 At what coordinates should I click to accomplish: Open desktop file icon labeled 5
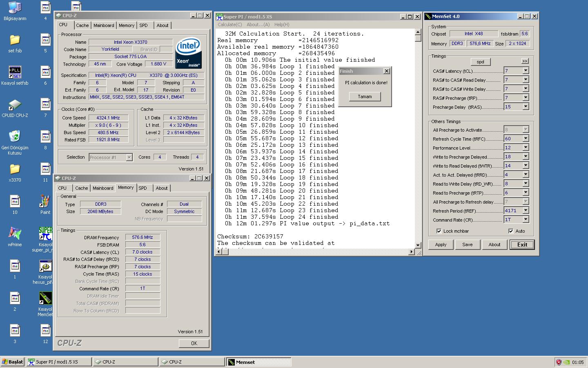click(45, 43)
